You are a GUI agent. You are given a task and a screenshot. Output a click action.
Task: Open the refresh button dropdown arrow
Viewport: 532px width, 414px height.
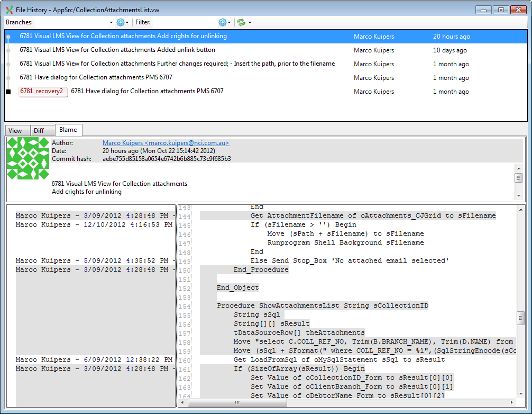coord(250,22)
